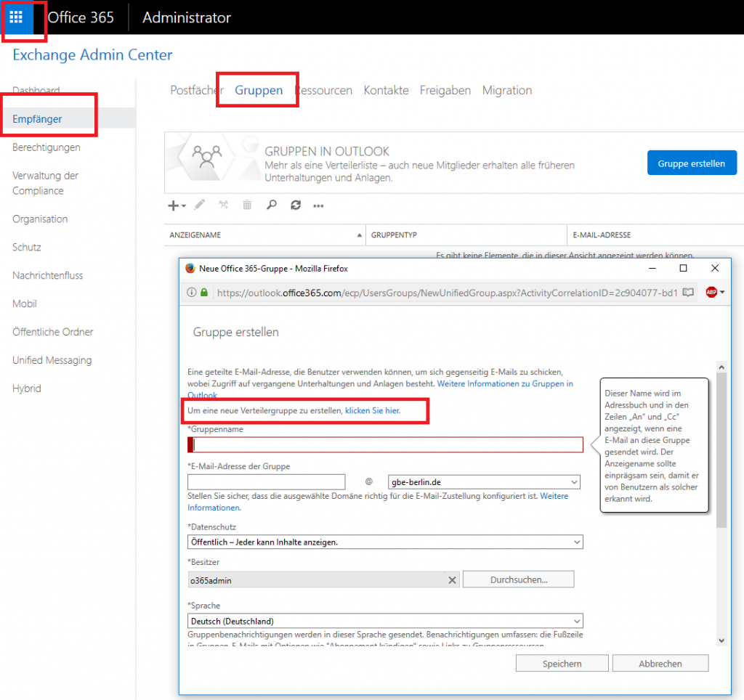
Task: Close the Neue Office 365-Gruppe window
Action: 715,268
